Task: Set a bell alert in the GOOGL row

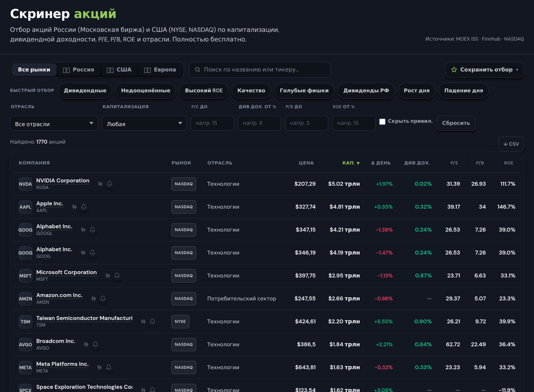Action: point(92,230)
